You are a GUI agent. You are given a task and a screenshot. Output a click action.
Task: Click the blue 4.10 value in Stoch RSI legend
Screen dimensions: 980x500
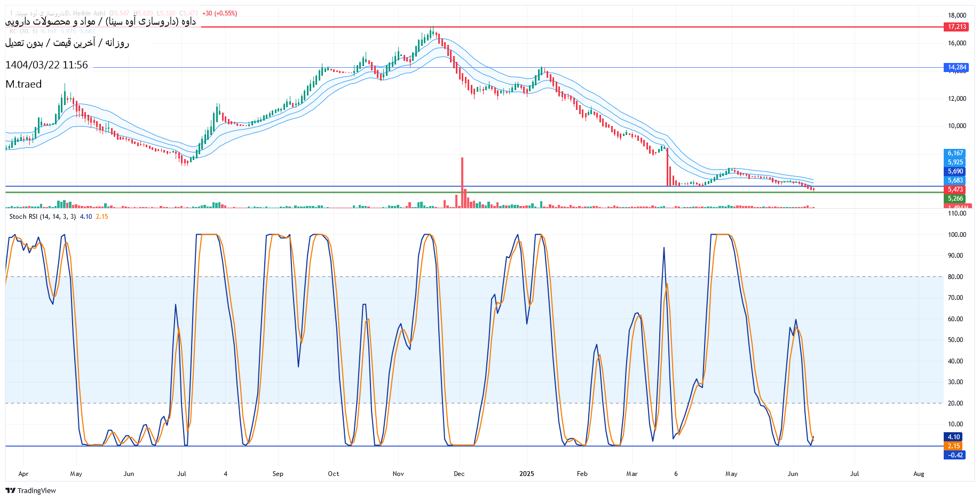[86, 217]
